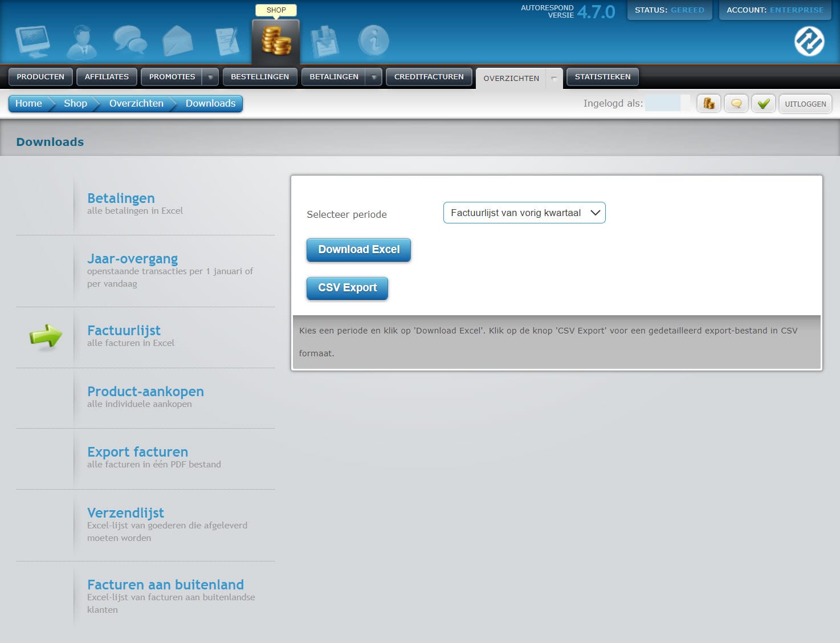This screenshot has width=840, height=643.
Task: Open the Product-aankopen download link
Action: (x=145, y=392)
